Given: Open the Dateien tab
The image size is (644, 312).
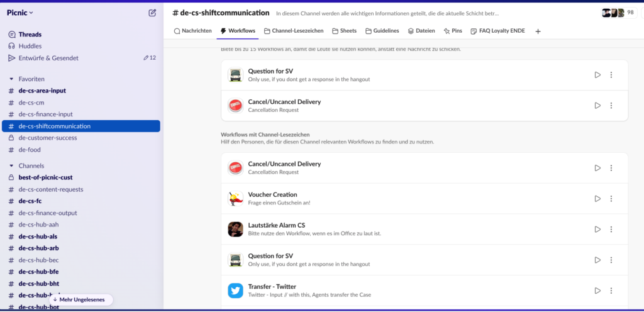Looking at the screenshot, I should (421, 31).
